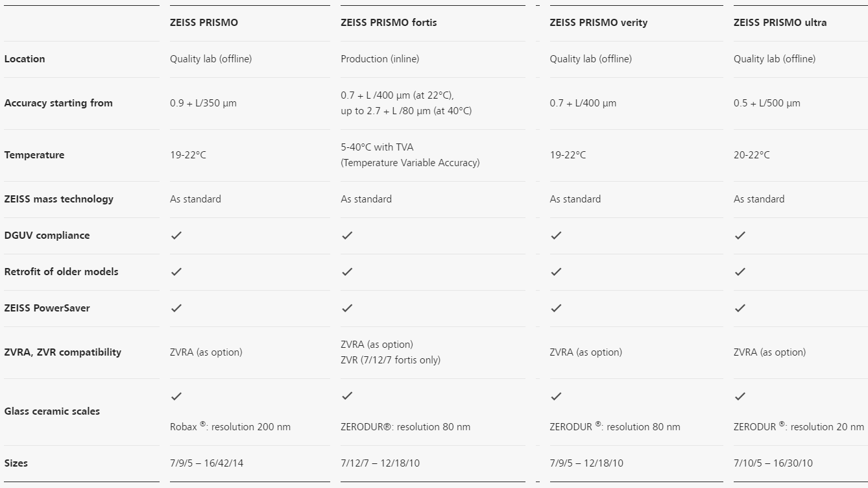Click the "7/9/5 – 16/42/14" sizes value
Screen dimensions: 868x488
click(x=206, y=463)
